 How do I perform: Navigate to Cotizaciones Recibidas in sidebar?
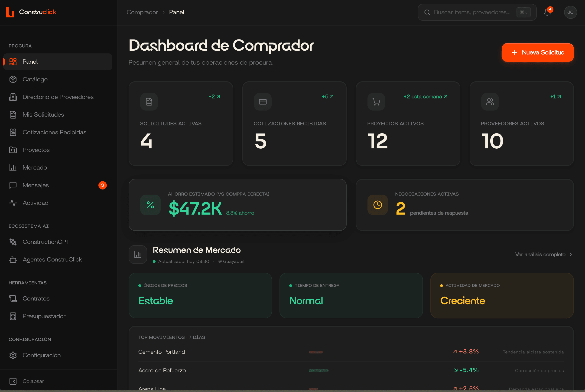click(x=58, y=132)
